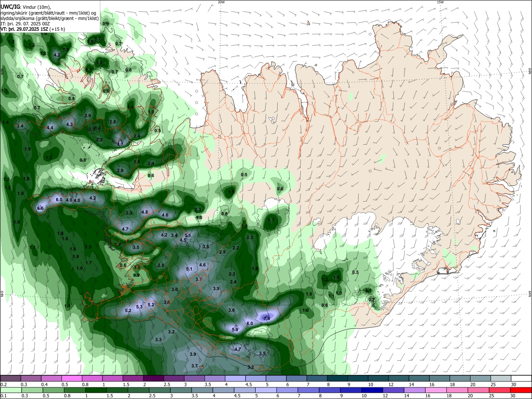Select the 5.3 precipitation value on the map

(139, 307)
